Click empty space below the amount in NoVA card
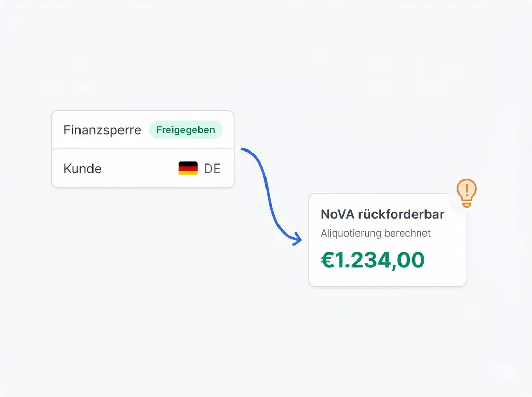 tap(387, 279)
